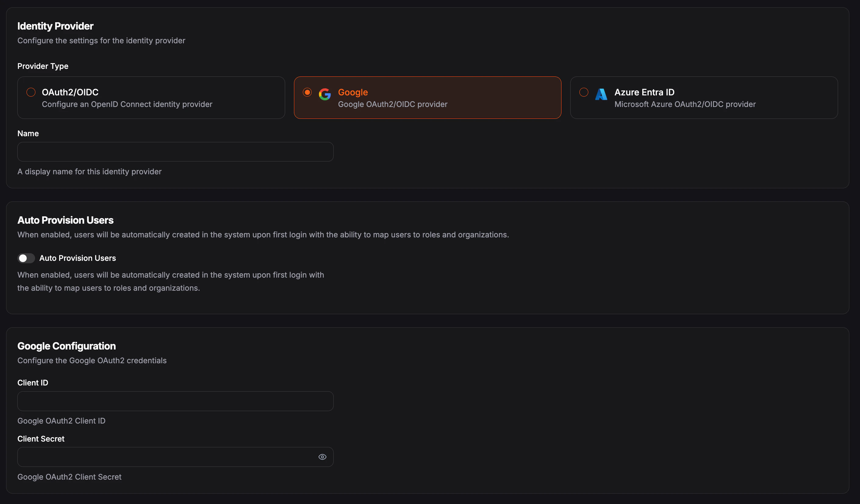Image resolution: width=860 pixels, height=504 pixels.
Task: Select the Google radio button
Action: click(x=307, y=92)
